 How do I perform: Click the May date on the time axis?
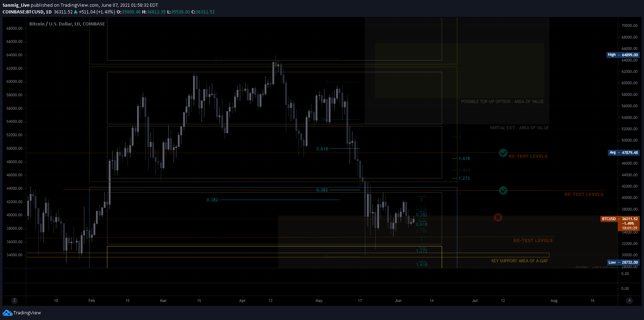pos(319,301)
